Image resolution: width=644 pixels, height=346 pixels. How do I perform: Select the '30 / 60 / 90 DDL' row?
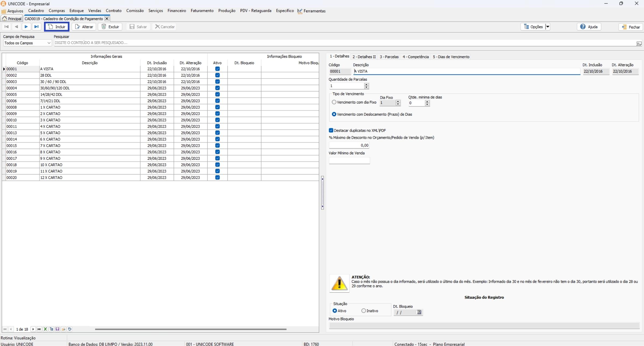(x=53, y=82)
